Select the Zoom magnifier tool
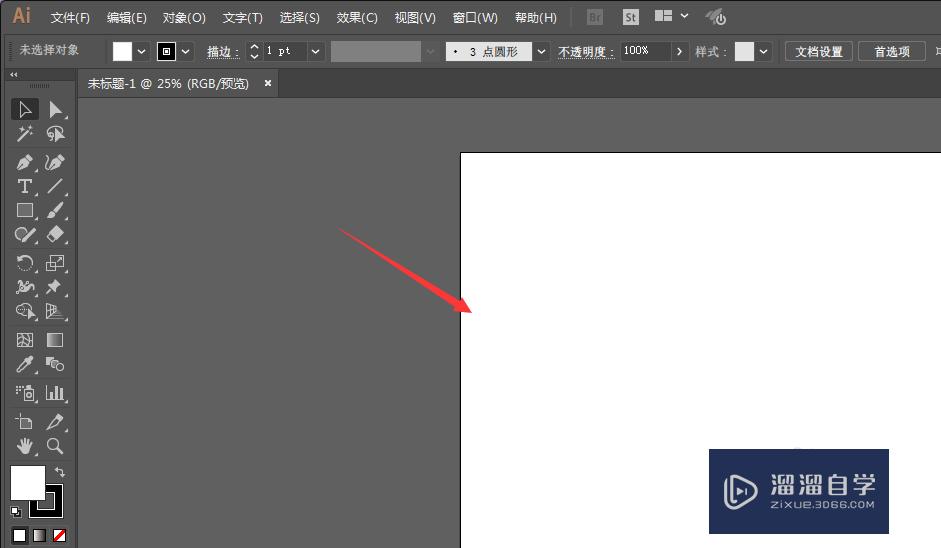This screenshot has height=548, width=941. tap(55, 446)
